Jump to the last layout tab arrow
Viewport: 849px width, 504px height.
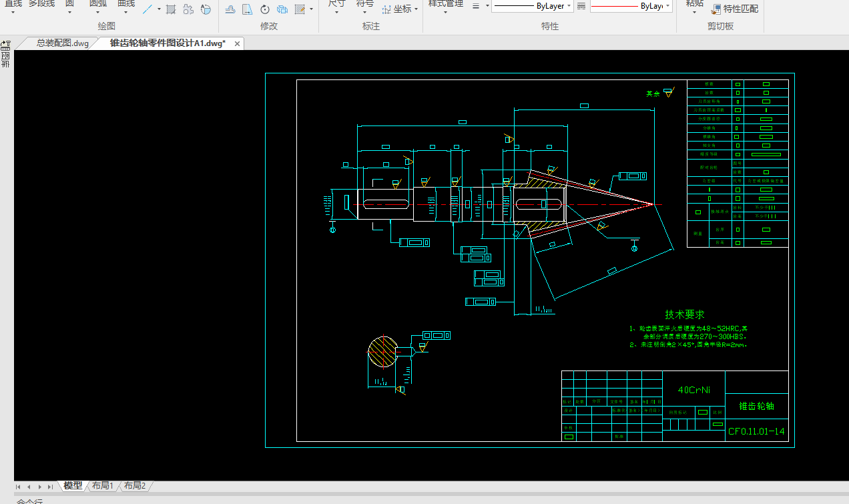[50, 487]
